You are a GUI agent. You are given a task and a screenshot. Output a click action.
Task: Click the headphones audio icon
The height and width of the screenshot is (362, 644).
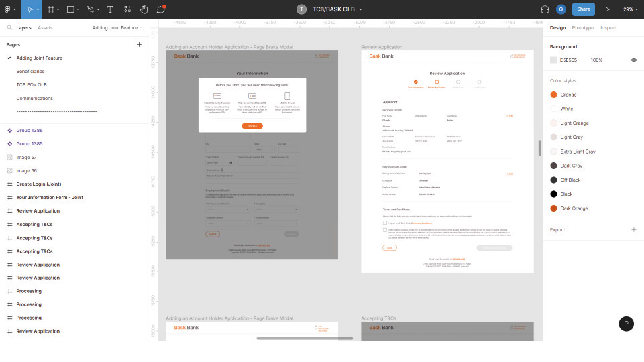click(545, 9)
